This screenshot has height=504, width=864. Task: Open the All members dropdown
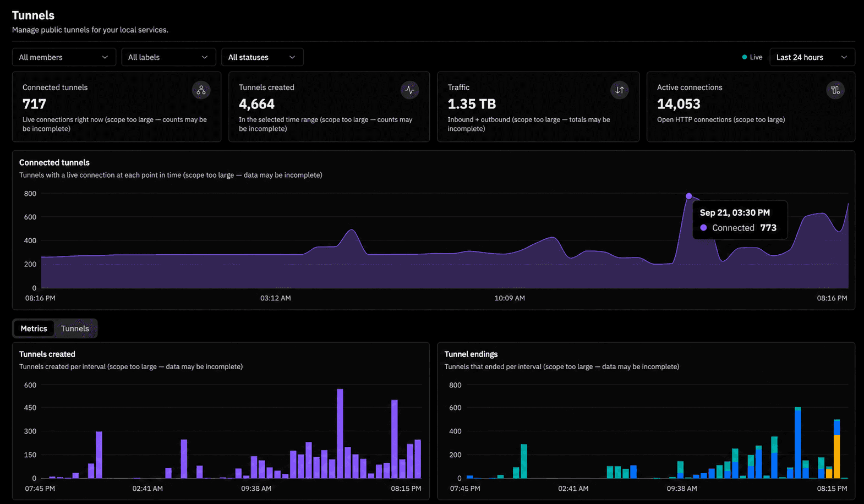64,57
